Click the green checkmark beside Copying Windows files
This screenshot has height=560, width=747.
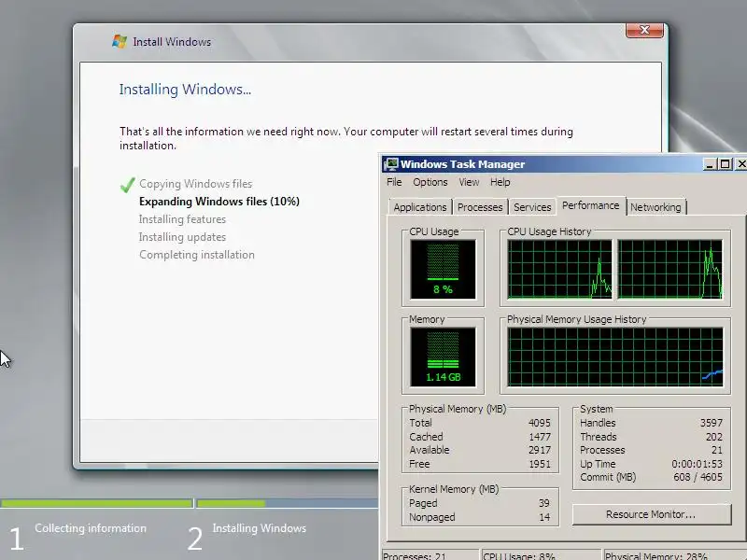[127, 184]
